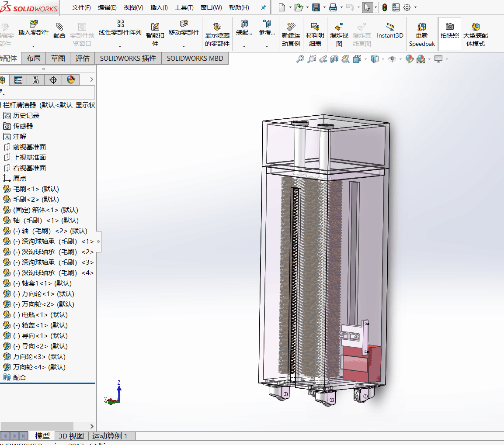Screen dimensions: 504x445
Task: Open the PropertyManager tab icon
Action: (18, 80)
